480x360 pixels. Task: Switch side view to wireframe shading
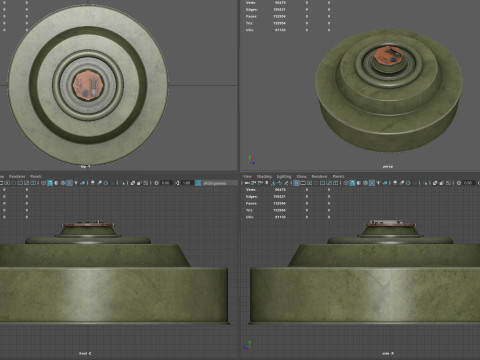(346, 183)
